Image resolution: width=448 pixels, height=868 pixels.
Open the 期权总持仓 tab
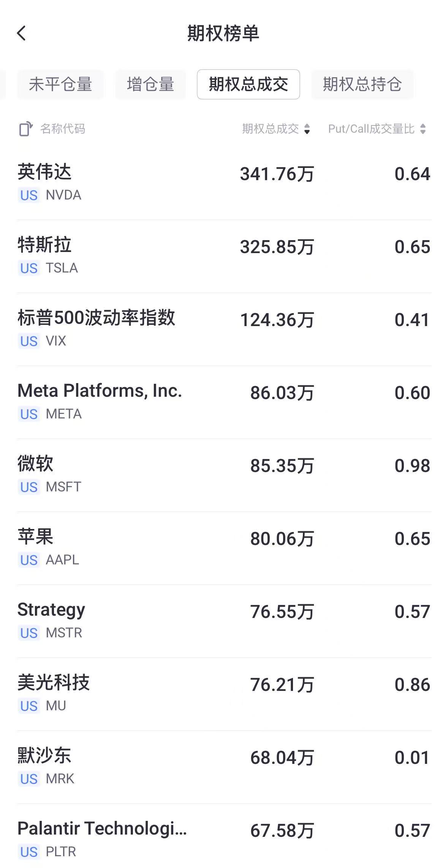pyautogui.click(x=362, y=84)
